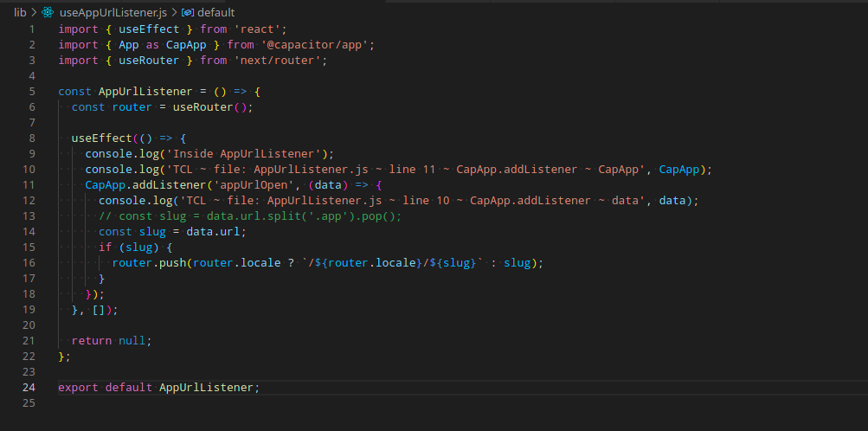Click 'AppUrlListener' in the const declaration on line 5
The image size is (868, 431).
pyautogui.click(x=145, y=91)
